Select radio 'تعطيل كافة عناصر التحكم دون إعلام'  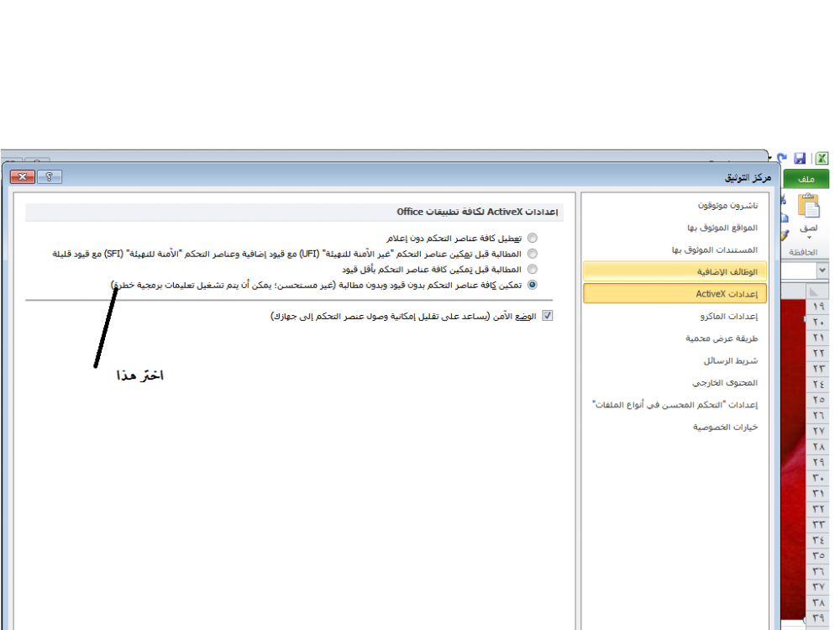(x=532, y=238)
